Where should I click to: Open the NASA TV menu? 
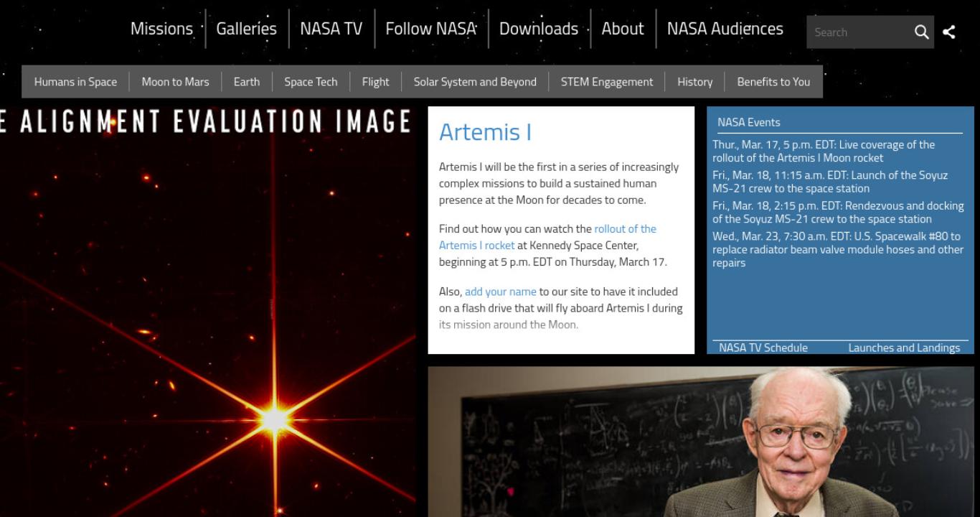click(x=331, y=29)
